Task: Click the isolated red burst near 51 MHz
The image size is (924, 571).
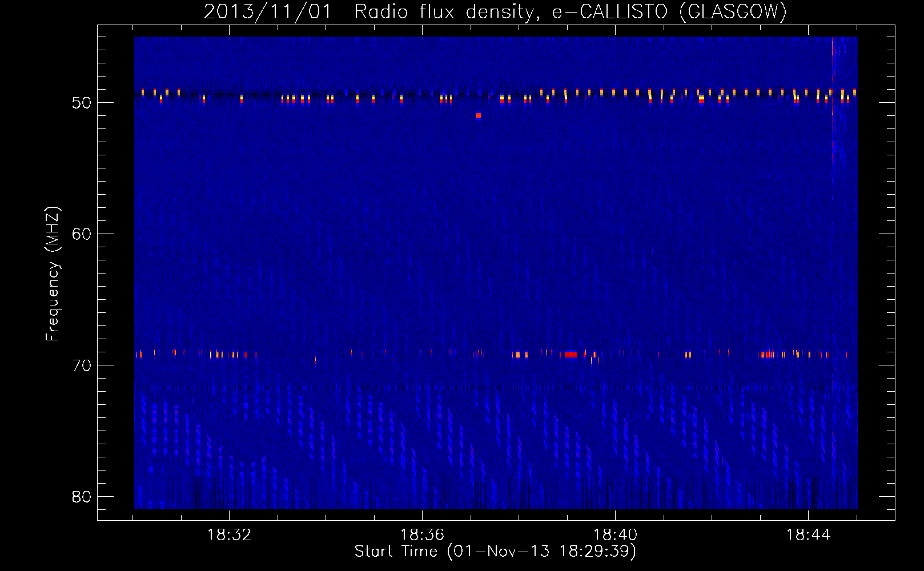Action: [x=479, y=115]
